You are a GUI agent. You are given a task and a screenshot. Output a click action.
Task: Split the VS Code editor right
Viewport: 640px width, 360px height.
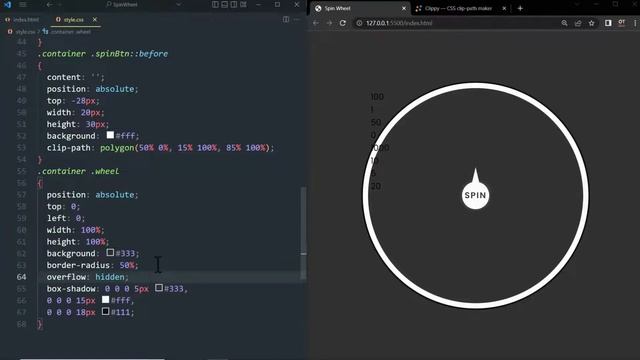click(x=286, y=19)
